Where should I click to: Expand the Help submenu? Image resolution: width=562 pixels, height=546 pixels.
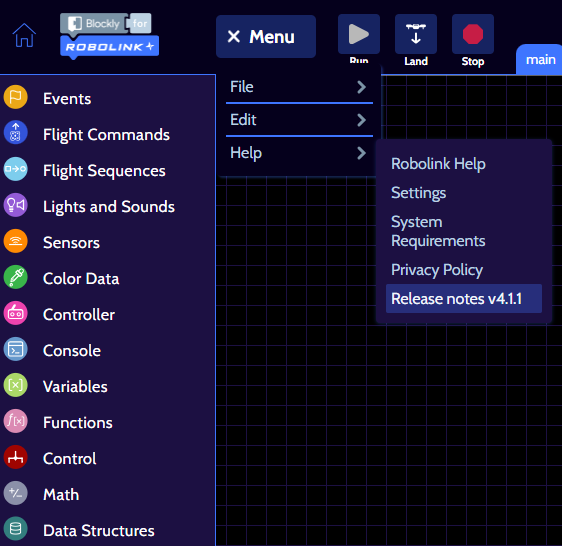tap(299, 153)
